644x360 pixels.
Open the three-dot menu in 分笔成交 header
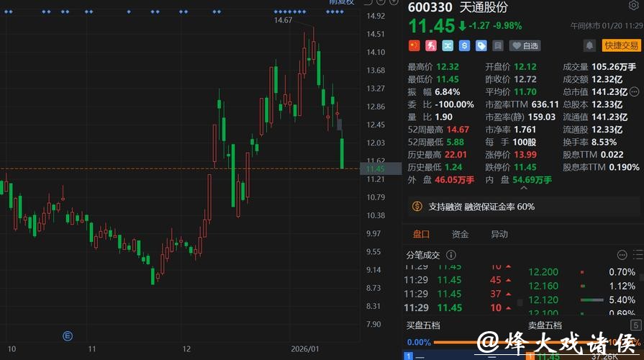(x=622, y=255)
